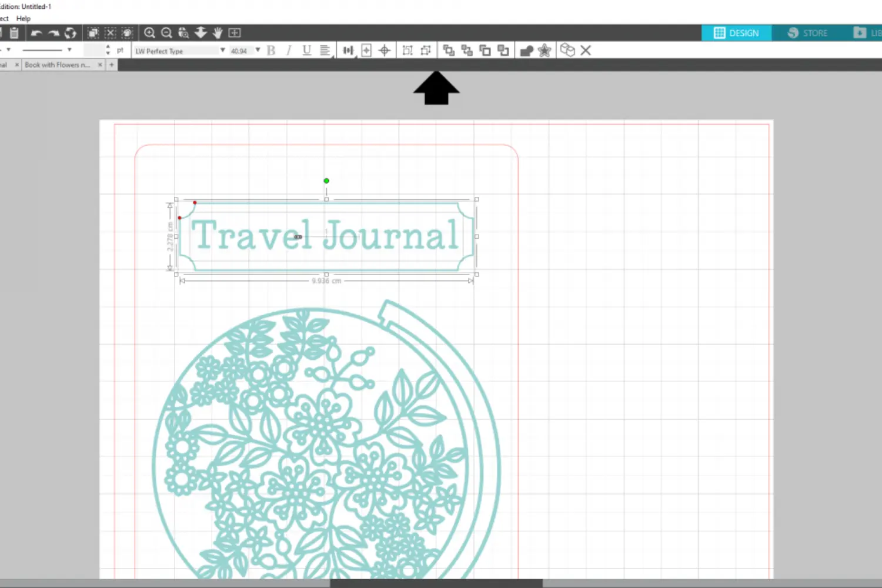Click the globe refresh icon beside Redo
This screenshot has width=882, height=588.
pos(71,33)
